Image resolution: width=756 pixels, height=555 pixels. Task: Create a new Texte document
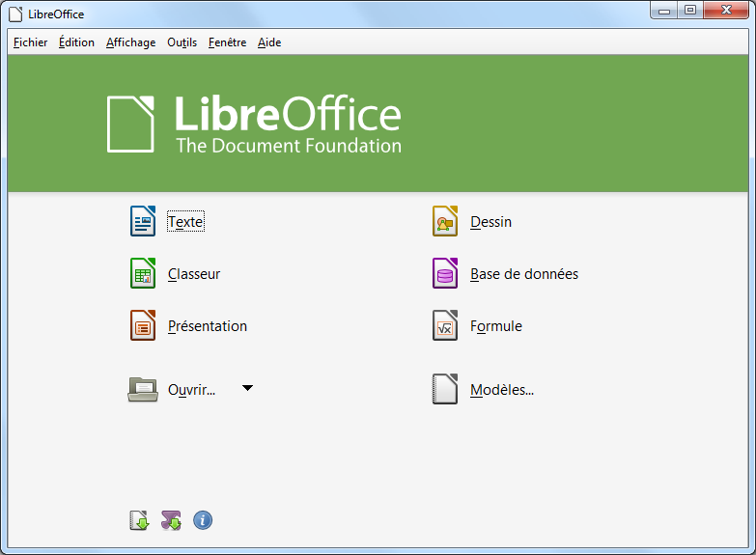185,221
